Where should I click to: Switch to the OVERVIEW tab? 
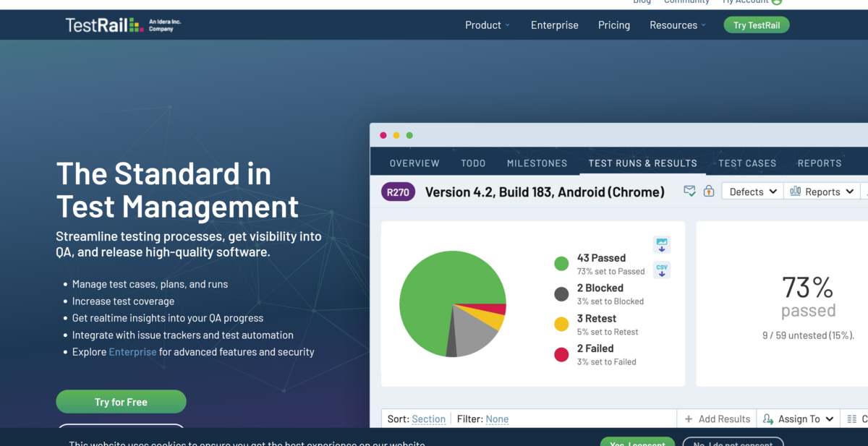pyautogui.click(x=414, y=163)
